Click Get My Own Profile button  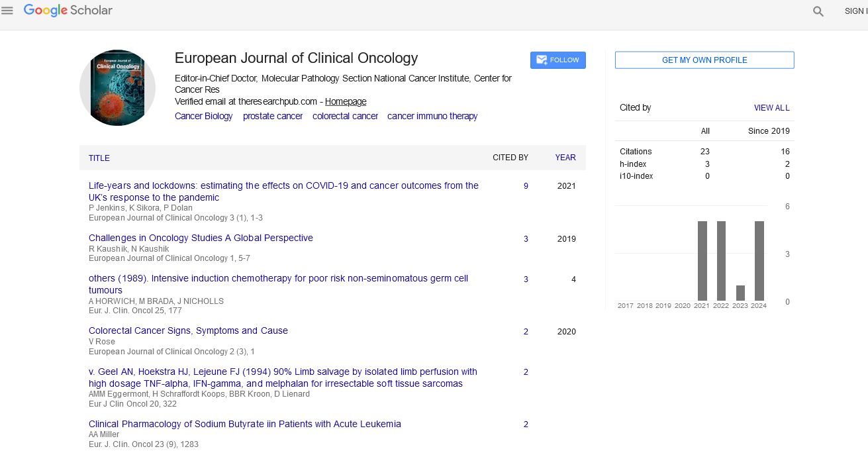704,60
